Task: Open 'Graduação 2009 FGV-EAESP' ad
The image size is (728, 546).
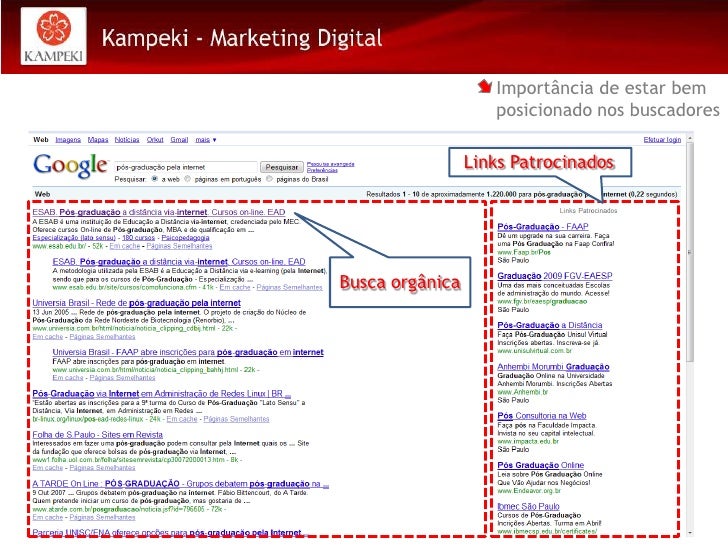Action: point(555,276)
